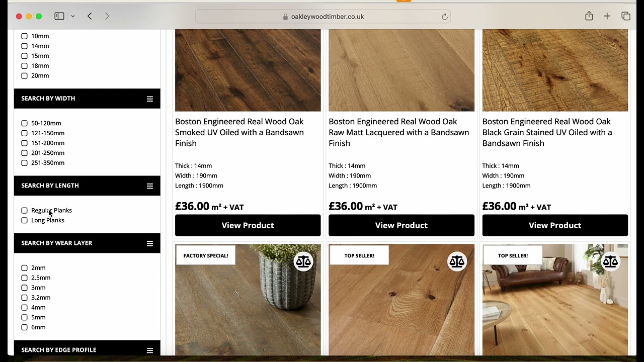The height and width of the screenshot is (362, 644).
Task: Toggle the Safari sidebar icon
Action: tap(59, 16)
